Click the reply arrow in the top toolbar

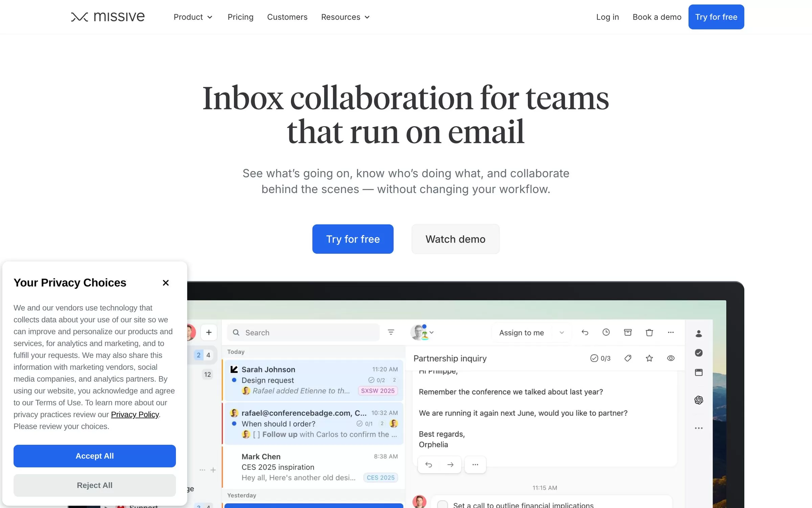click(585, 332)
